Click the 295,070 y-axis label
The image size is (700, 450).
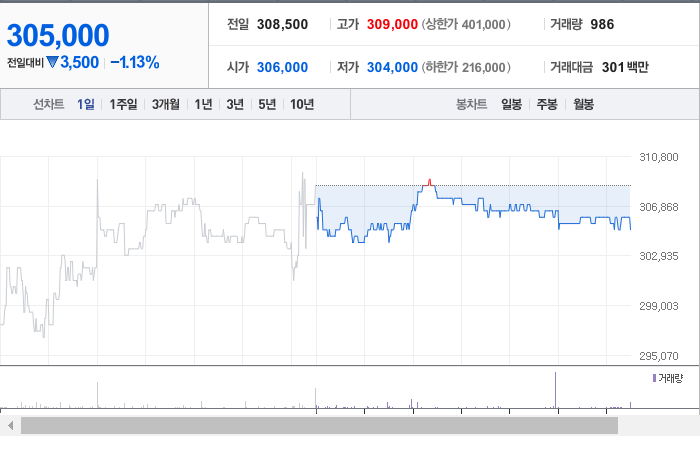tap(659, 356)
